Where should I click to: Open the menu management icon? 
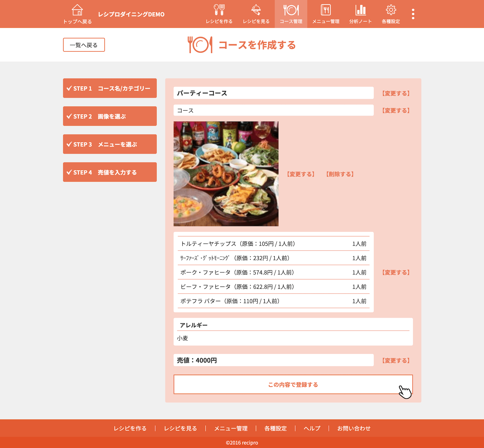325,11
